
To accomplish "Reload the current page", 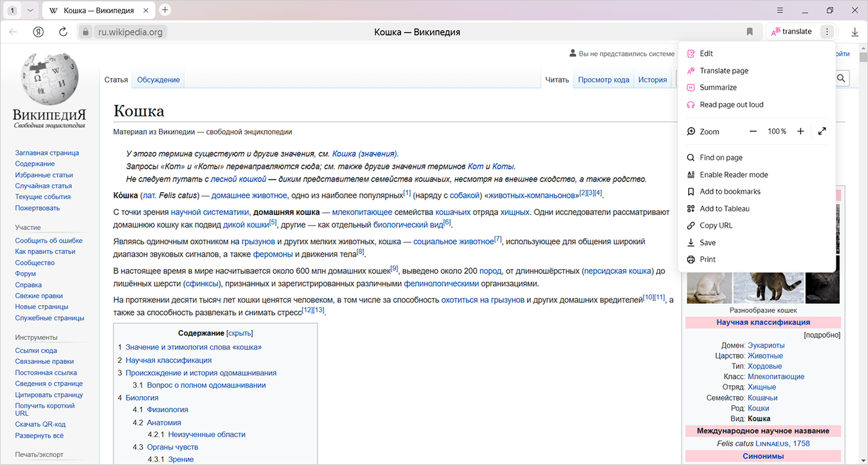I will coord(63,32).
